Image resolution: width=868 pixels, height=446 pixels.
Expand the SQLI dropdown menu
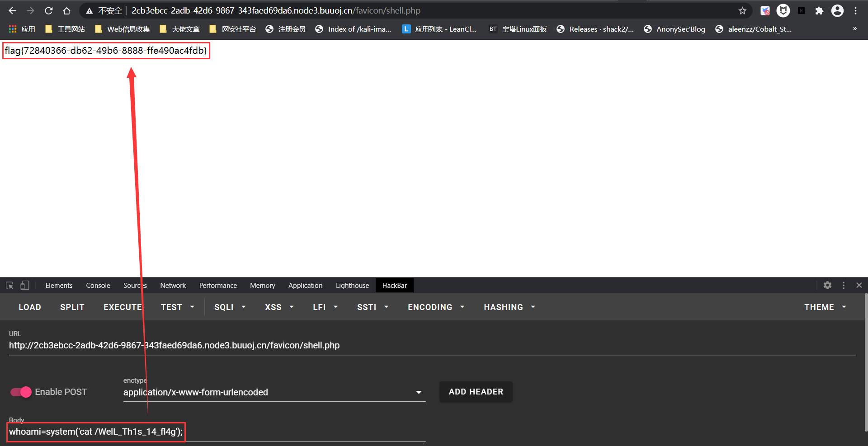click(x=230, y=307)
